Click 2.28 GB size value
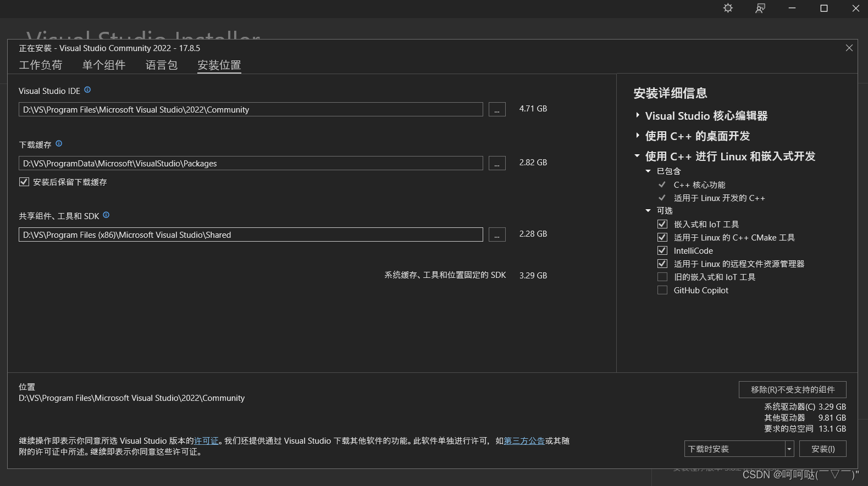Viewport: 868px width, 486px height. pyautogui.click(x=533, y=234)
